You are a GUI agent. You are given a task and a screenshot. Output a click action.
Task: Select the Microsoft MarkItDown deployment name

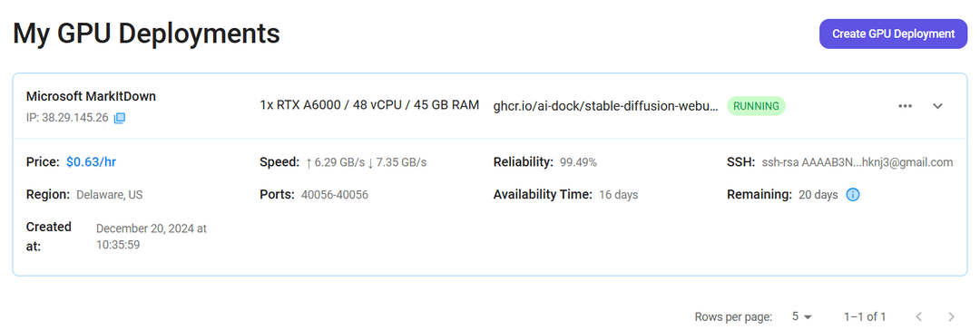coord(92,96)
